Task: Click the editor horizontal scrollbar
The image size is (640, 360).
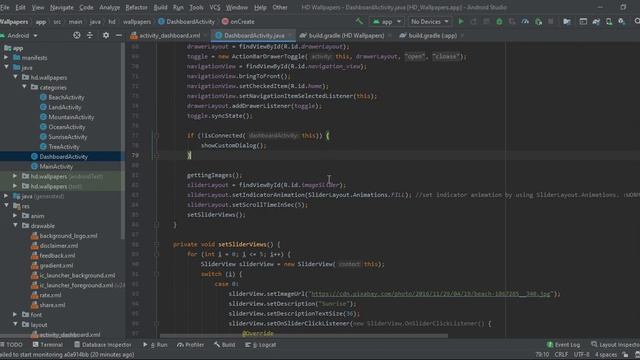Action: (304, 336)
